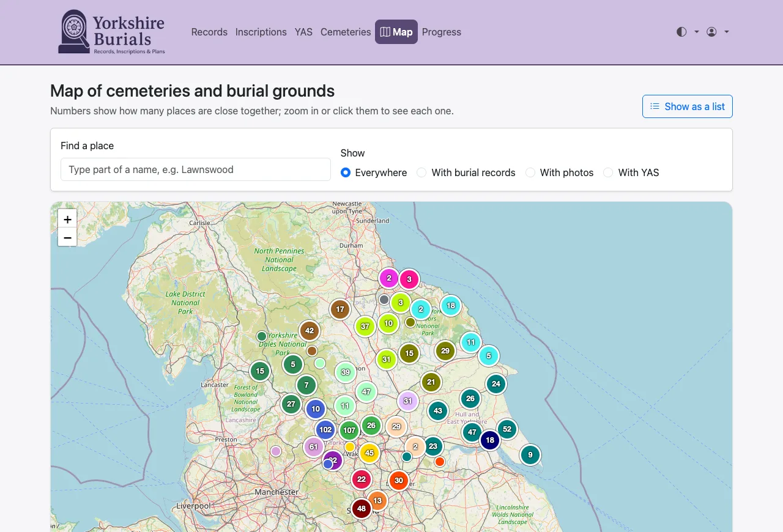Open the cluster marker numbered 107
Image resolution: width=783 pixels, height=532 pixels.
pyautogui.click(x=349, y=430)
